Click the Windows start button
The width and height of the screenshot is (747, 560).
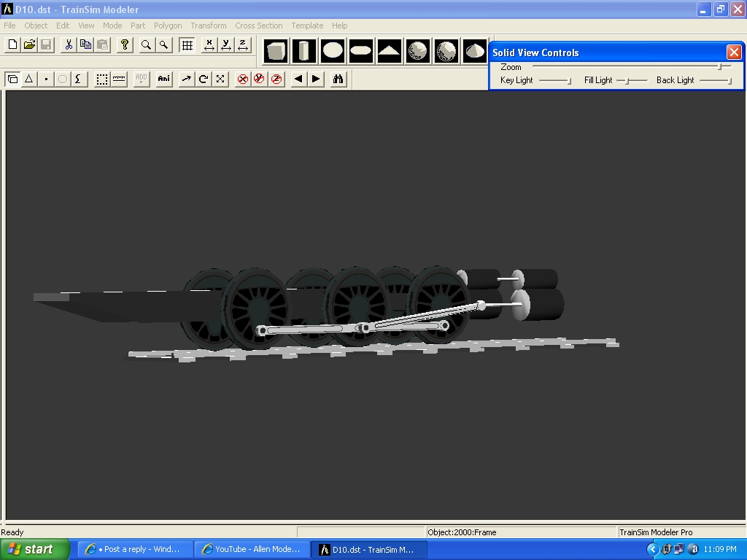click(34, 549)
